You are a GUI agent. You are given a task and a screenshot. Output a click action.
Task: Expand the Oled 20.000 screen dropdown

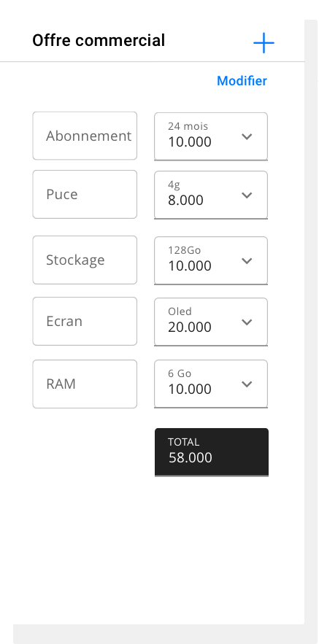point(211,322)
